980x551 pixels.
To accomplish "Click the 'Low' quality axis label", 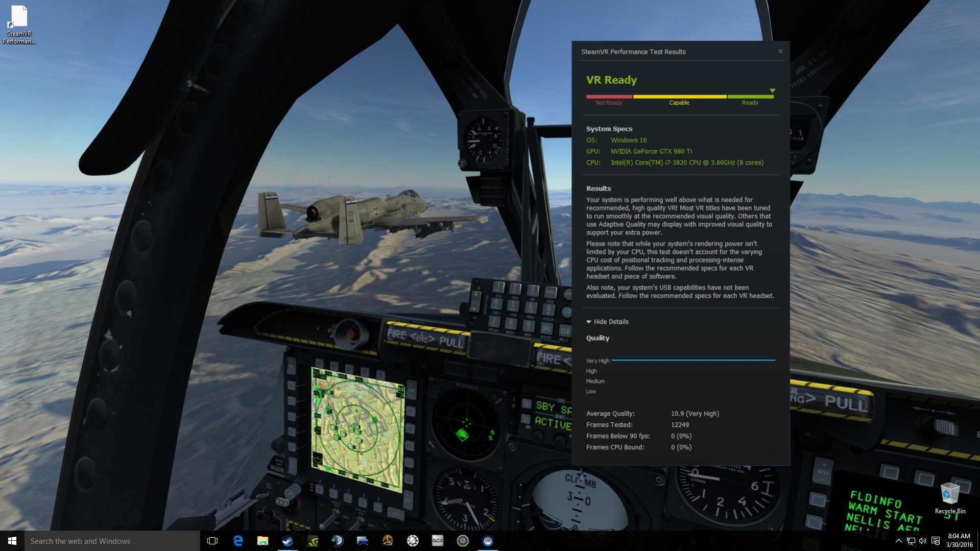I will tap(591, 391).
